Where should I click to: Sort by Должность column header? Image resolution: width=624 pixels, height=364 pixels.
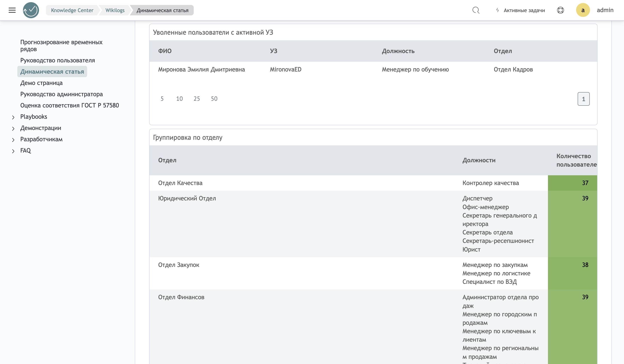[x=398, y=51]
